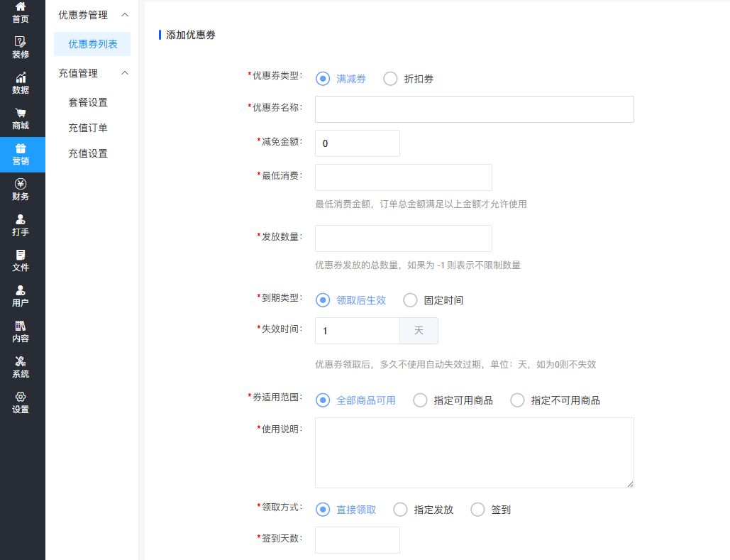Open the 装修 decoration icon
The image size is (730, 560).
(x=21, y=42)
